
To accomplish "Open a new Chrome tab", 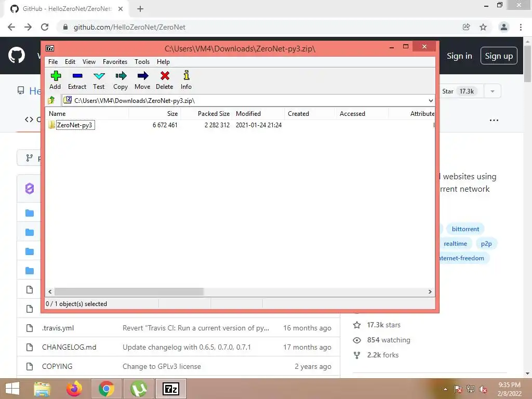I will click(140, 9).
